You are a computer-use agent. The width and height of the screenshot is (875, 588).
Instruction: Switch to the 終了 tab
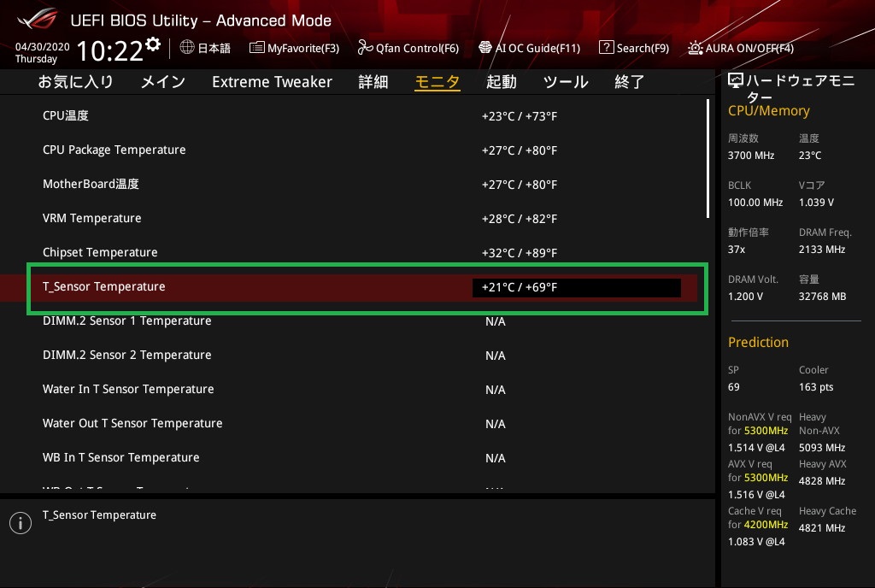(x=630, y=82)
